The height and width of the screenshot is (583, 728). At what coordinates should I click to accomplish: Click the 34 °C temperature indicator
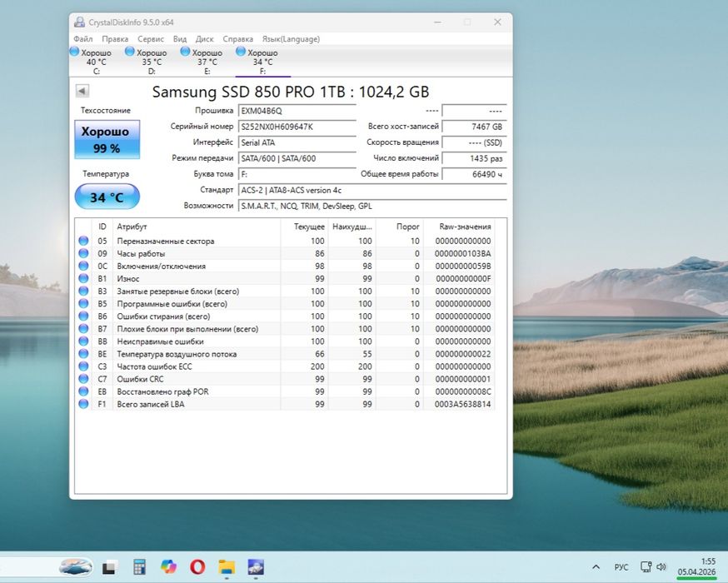[x=107, y=197]
